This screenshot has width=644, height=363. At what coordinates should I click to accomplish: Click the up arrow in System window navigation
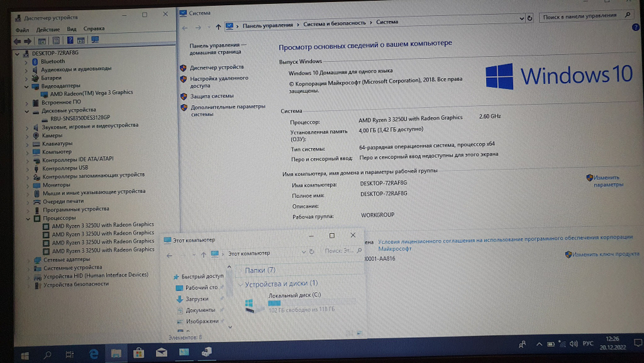click(218, 26)
